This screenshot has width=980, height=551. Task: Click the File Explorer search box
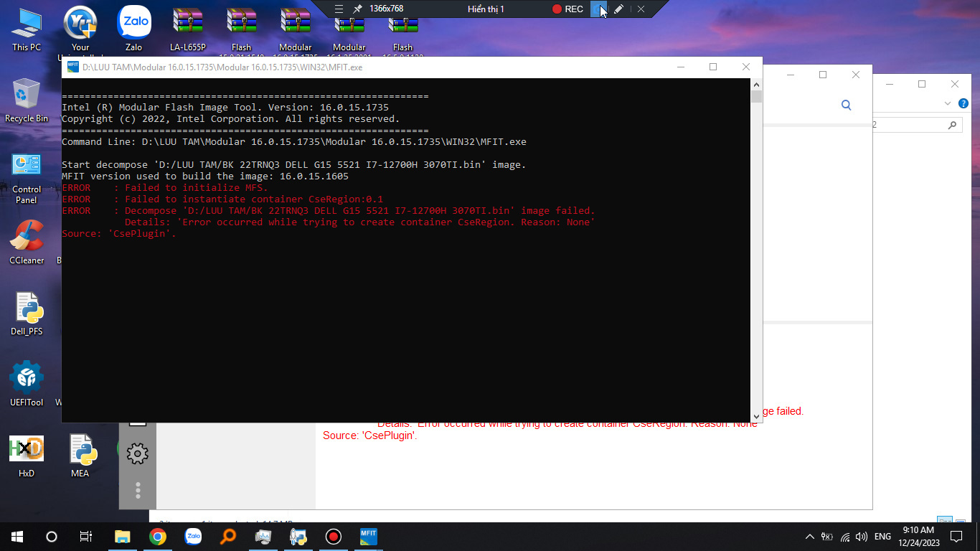[x=917, y=125]
